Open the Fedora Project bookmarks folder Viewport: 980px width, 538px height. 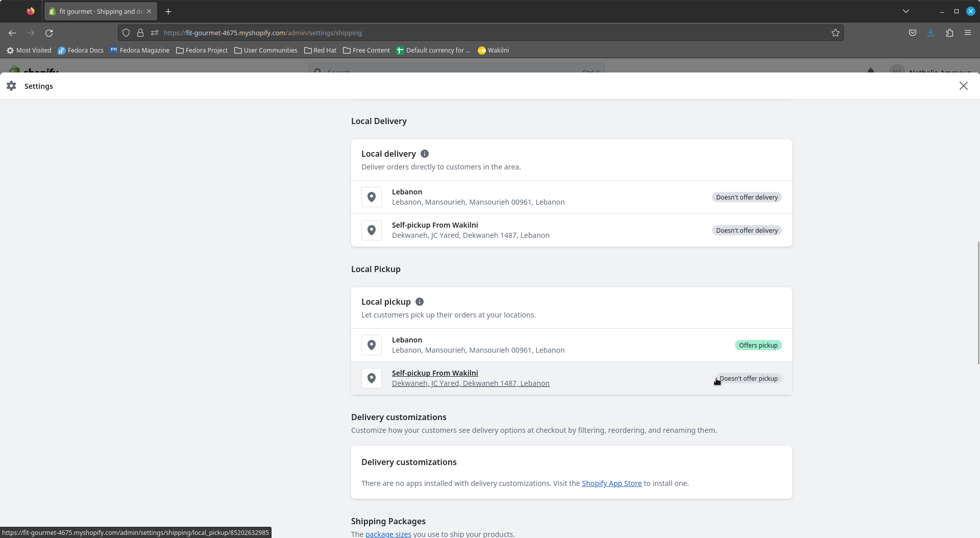click(x=202, y=50)
